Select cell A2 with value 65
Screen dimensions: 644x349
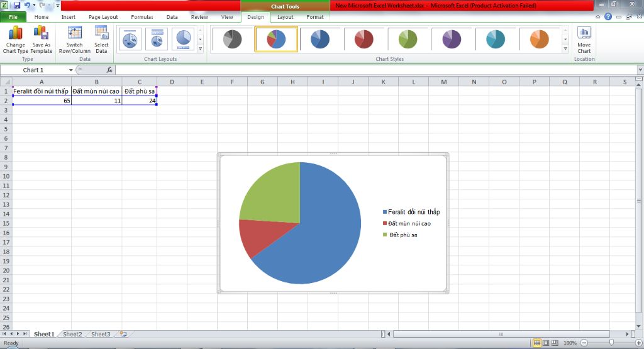point(41,101)
